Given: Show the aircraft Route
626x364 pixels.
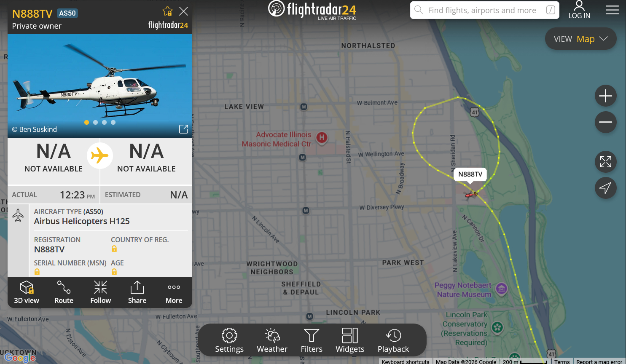Looking at the screenshot, I should (64, 292).
